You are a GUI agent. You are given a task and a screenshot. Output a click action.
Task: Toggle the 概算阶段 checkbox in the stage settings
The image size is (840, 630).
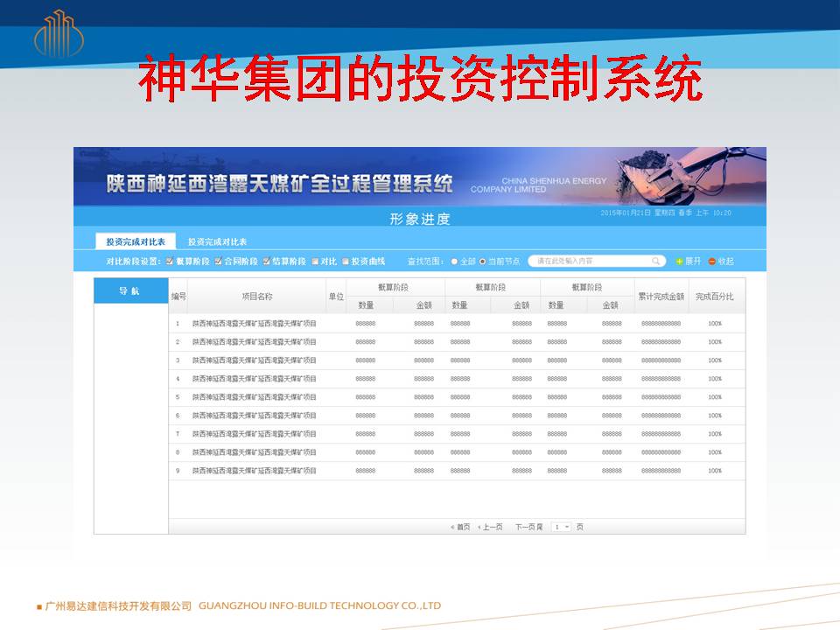169,262
